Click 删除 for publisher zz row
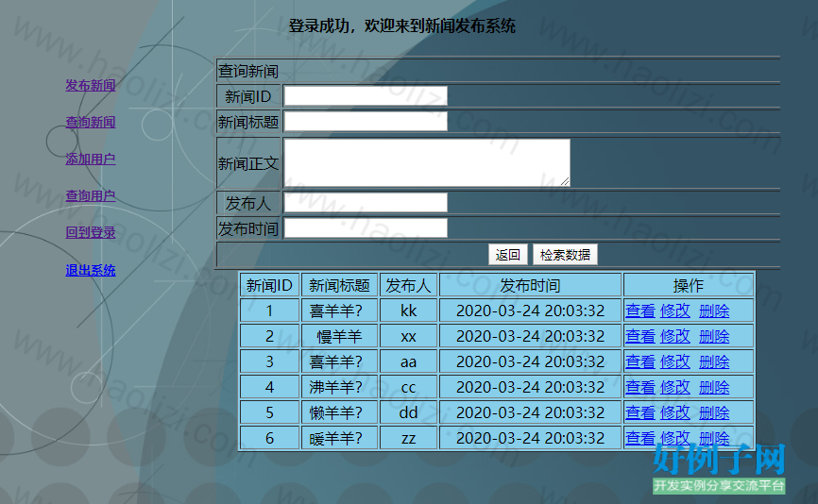The image size is (818, 504). click(714, 438)
